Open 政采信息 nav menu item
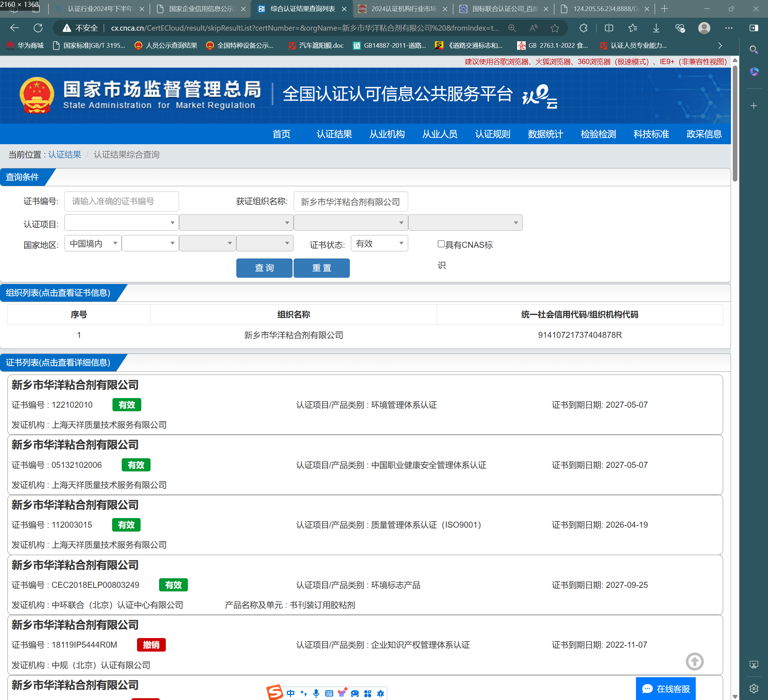The height and width of the screenshot is (700, 768). [x=704, y=134]
